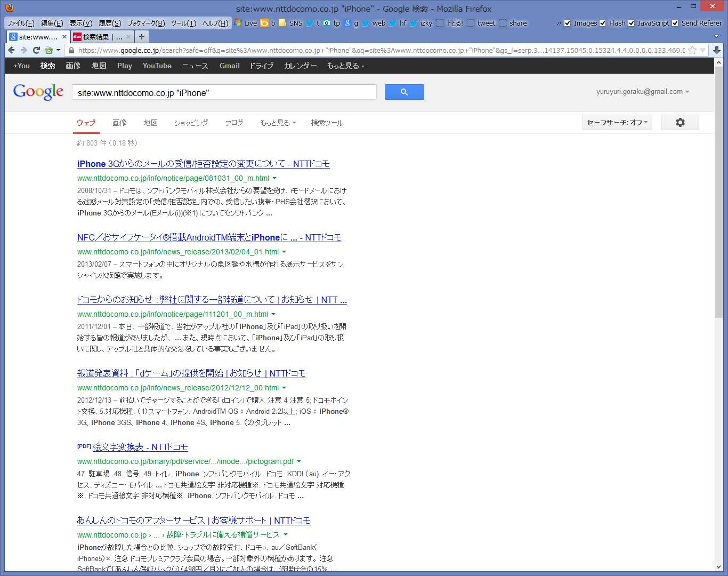Image resolution: width=728 pixels, height=576 pixels.
Task: Open 検索ツール search tools
Action: (x=327, y=123)
